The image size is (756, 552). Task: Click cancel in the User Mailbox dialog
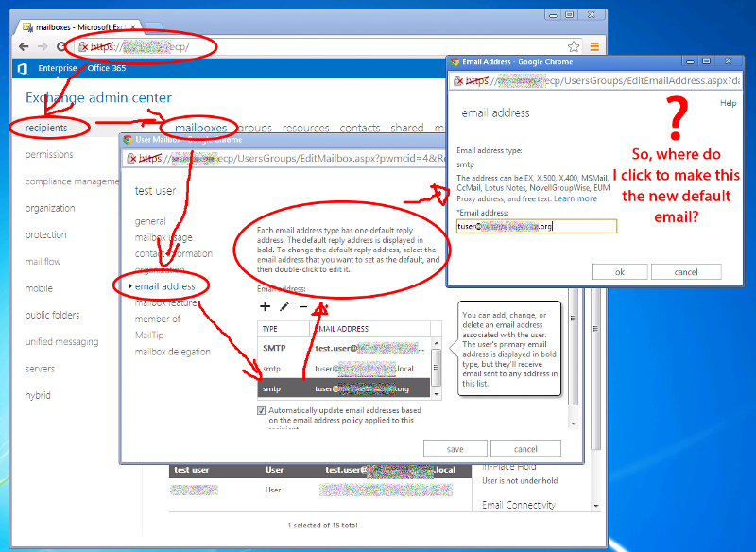(x=525, y=449)
